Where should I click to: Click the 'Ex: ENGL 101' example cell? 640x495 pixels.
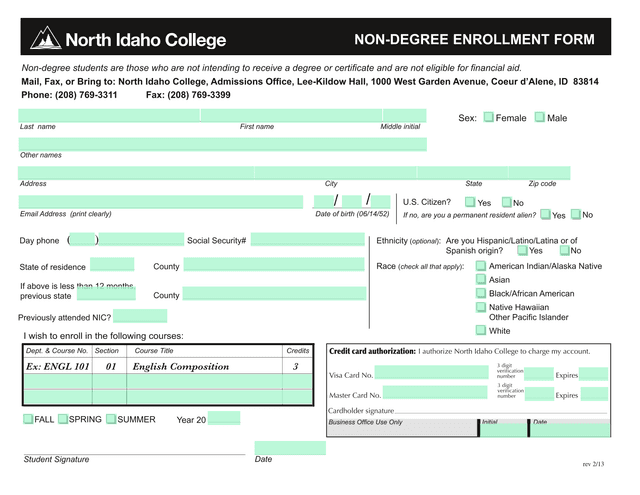[x=58, y=366]
